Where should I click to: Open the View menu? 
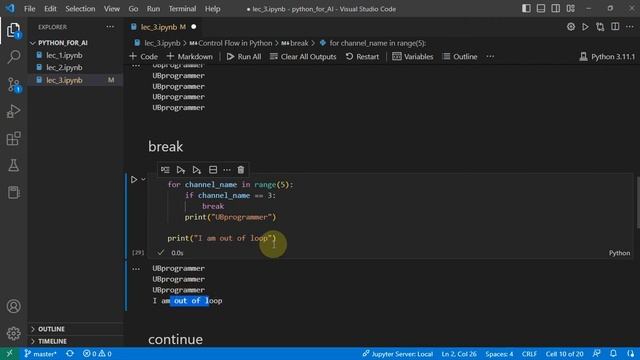point(111,9)
